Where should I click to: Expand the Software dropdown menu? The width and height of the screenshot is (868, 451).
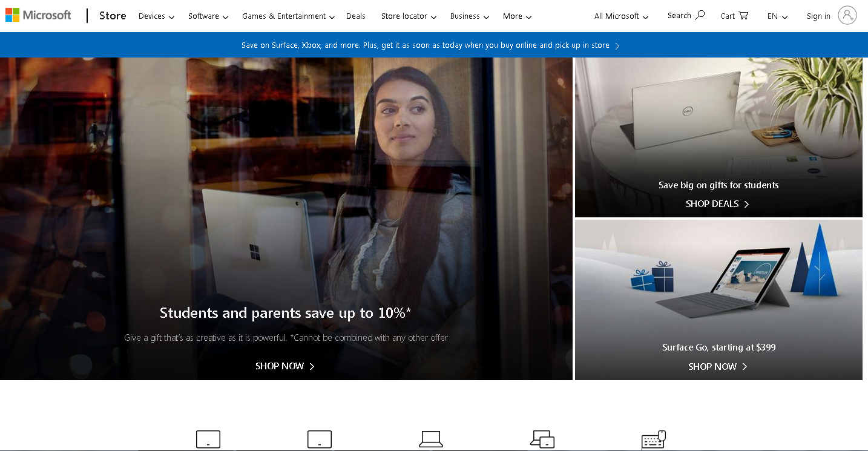pyautogui.click(x=208, y=16)
